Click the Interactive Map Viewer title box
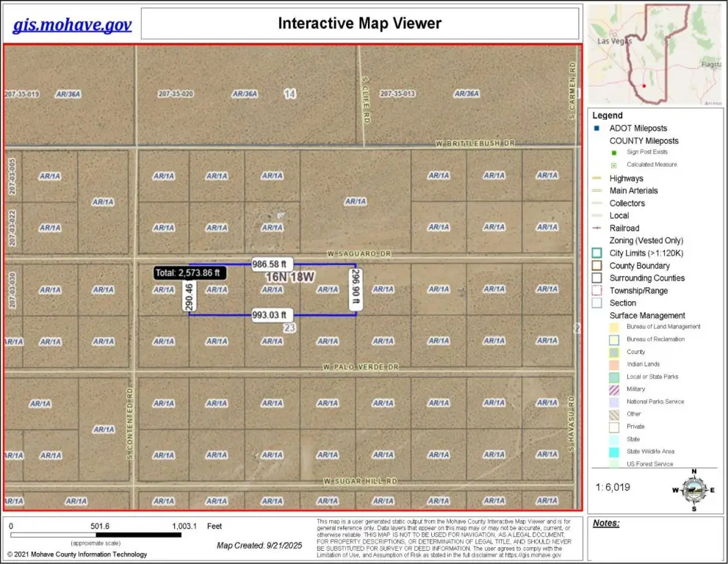This screenshot has height=564, width=728. pyautogui.click(x=359, y=23)
